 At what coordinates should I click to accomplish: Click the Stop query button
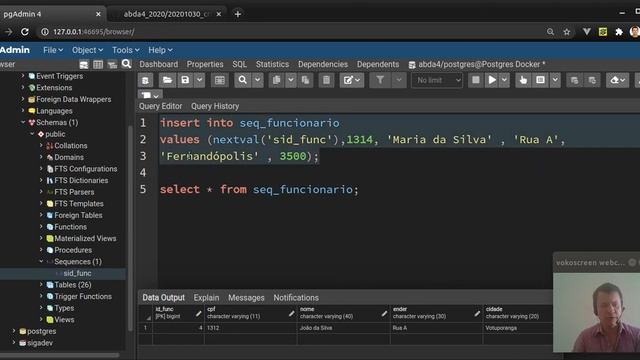pyautogui.click(x=476, y=80)
